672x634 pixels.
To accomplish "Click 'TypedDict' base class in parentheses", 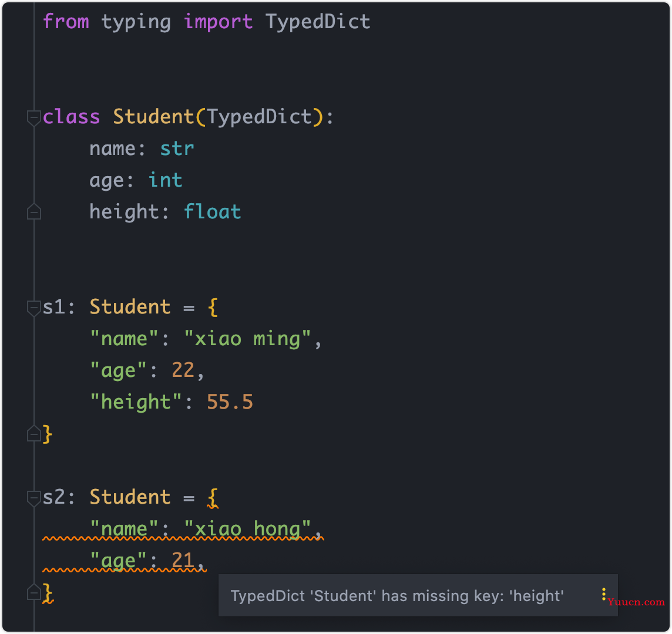I will (259, 117).
